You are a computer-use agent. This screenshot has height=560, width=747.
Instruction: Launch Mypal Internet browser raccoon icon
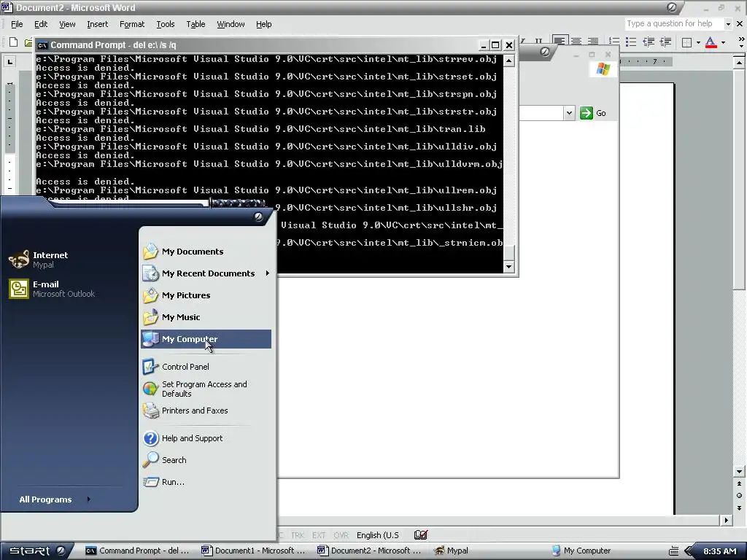click(18, 260)
